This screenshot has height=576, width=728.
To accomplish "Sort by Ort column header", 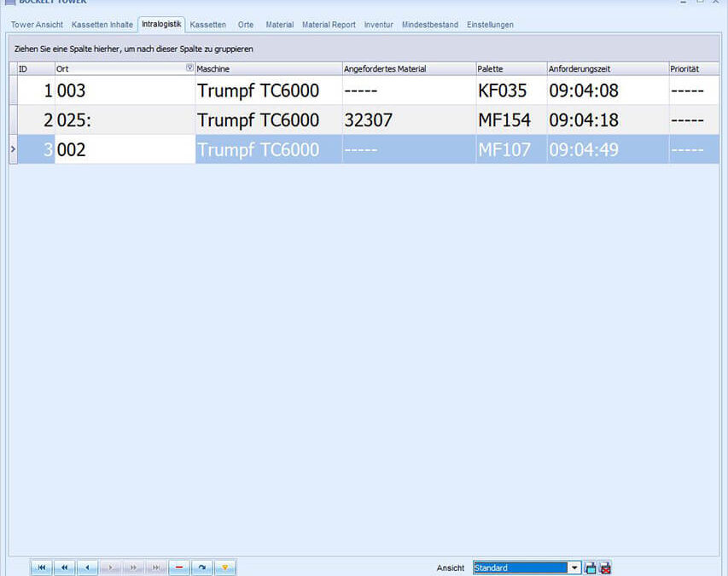I will pos(125,68).
